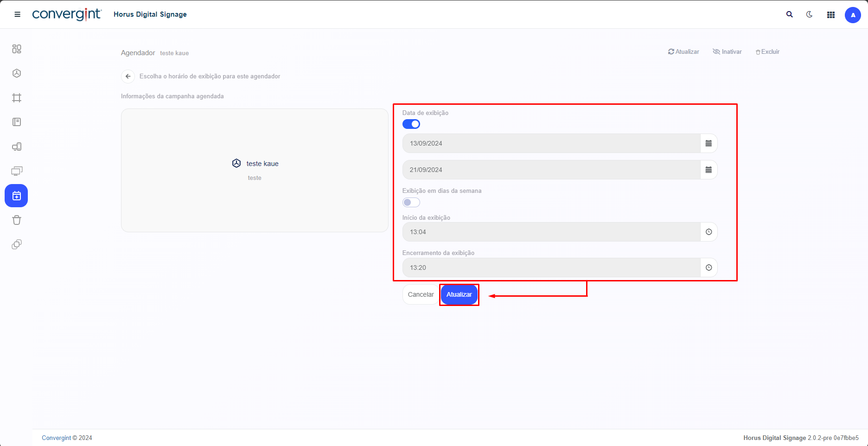The width and height of the screenshot is (868, 446).
Task: Disable the Data de exibição toggle
Action: tap(411, 124)
